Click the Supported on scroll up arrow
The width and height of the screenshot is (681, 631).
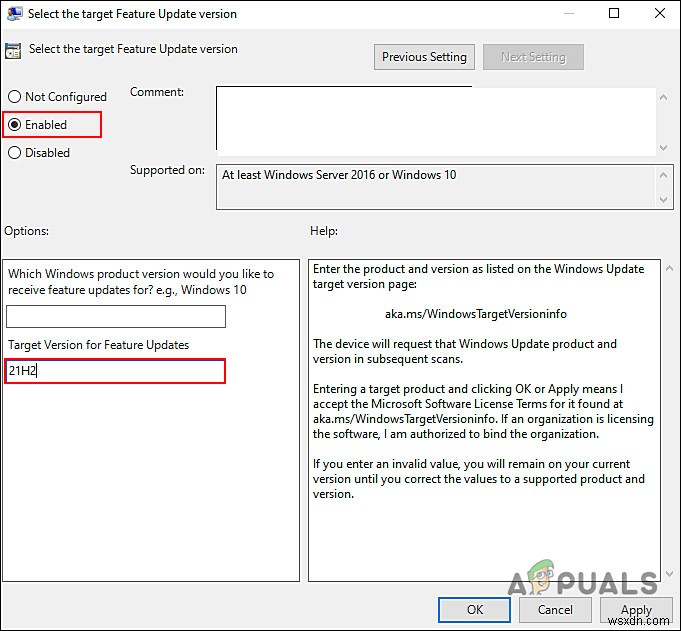pyautogui.click(x=663, y=175)
